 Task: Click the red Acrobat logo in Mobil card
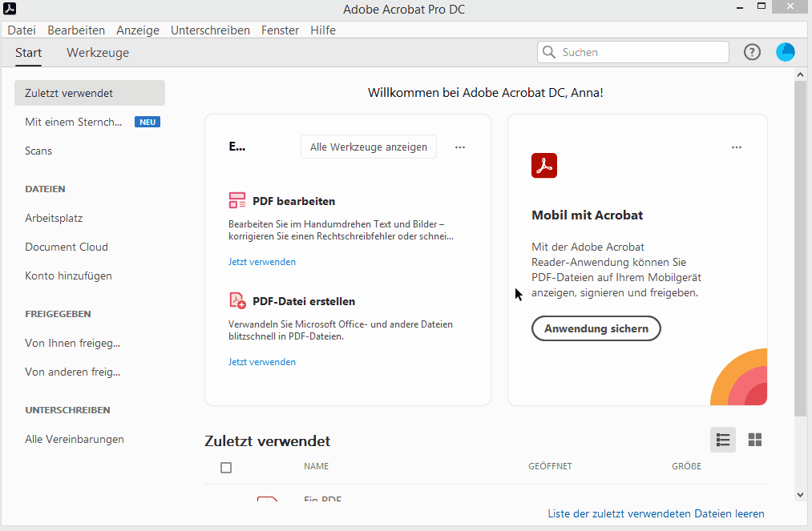click(544, 166)
